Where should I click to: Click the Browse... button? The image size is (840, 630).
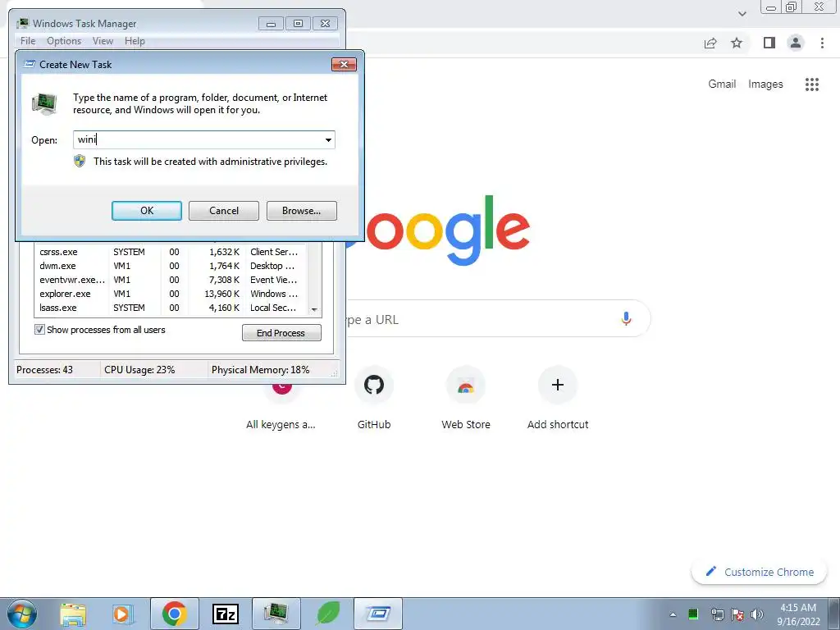pos(302,211)
